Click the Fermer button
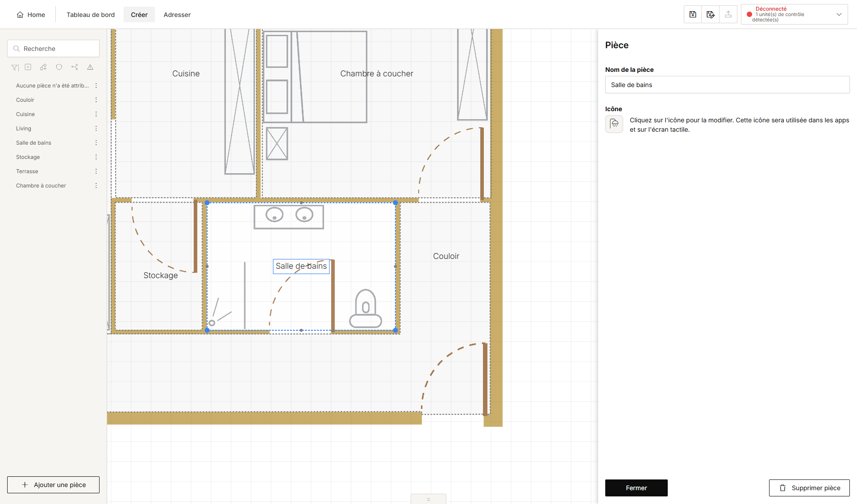The height and width of the screenshot is (504, 857). click(637, 488)
